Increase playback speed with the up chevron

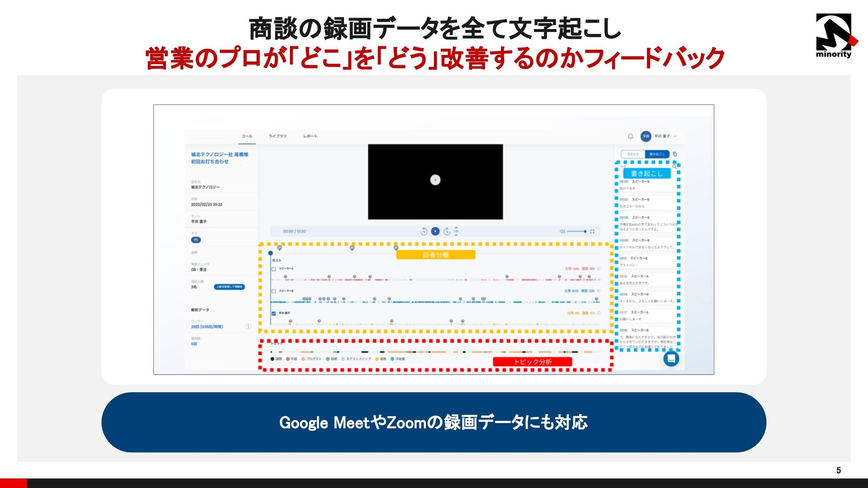(x=456, y=228)
